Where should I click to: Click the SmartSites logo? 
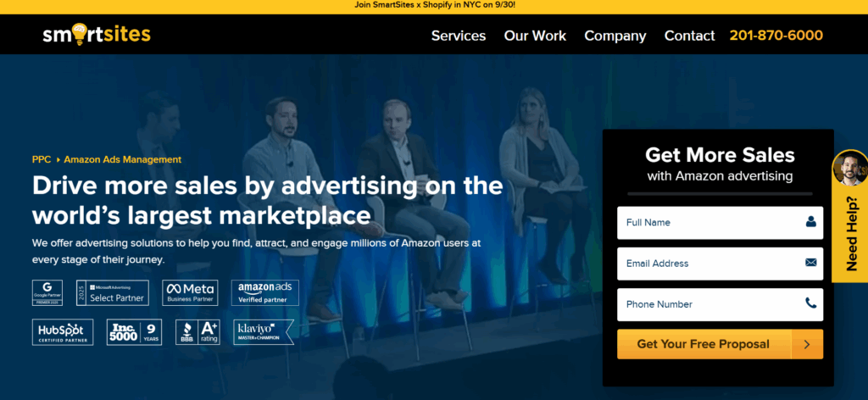[96, 35]
